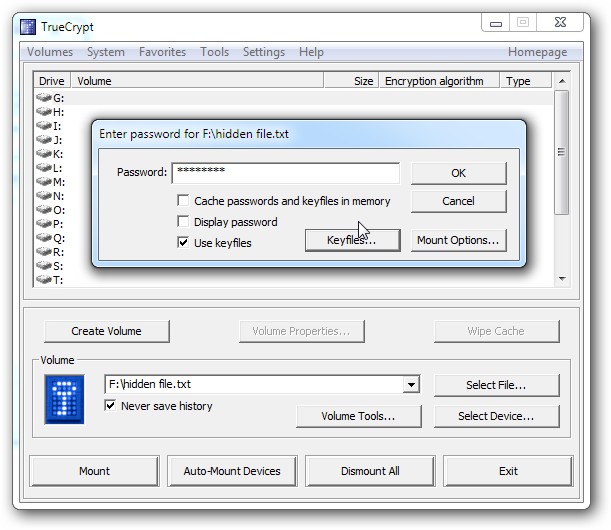The height and width of the screenshot is (530, 611).
Task: Click the Select File... button
Action: coord(496,385)
